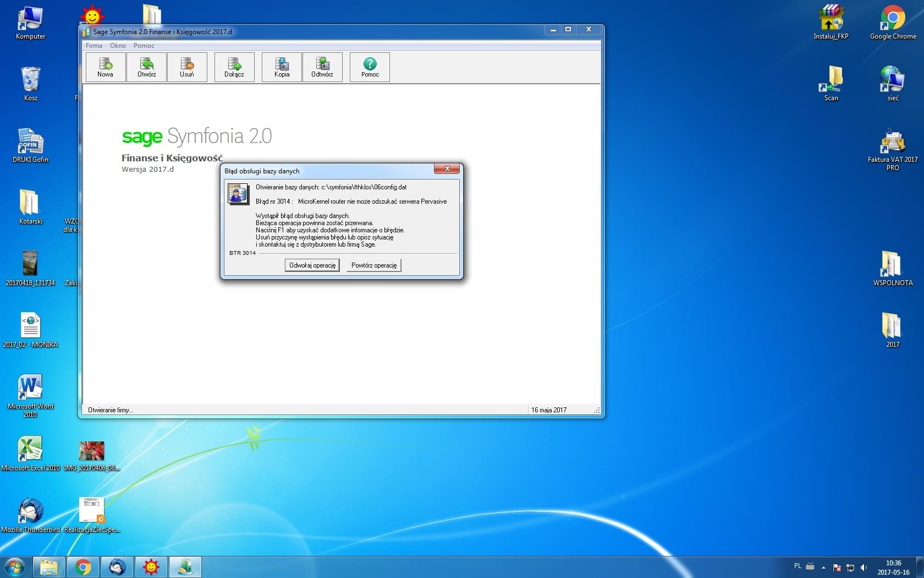Click Odwołaj operację button

[312, 265]
